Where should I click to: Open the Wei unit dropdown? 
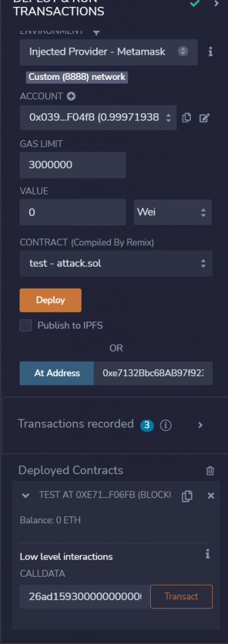(173, 213)
